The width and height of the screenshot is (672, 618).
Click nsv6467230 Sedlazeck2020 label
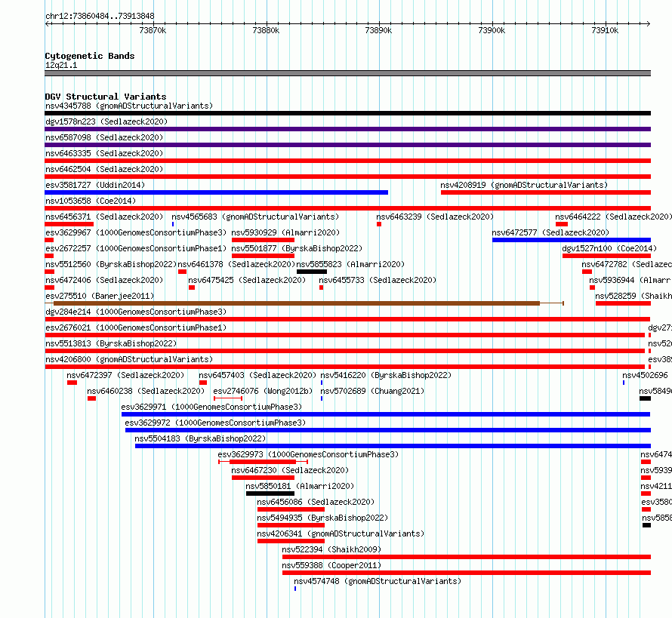[x=290, y=470]
